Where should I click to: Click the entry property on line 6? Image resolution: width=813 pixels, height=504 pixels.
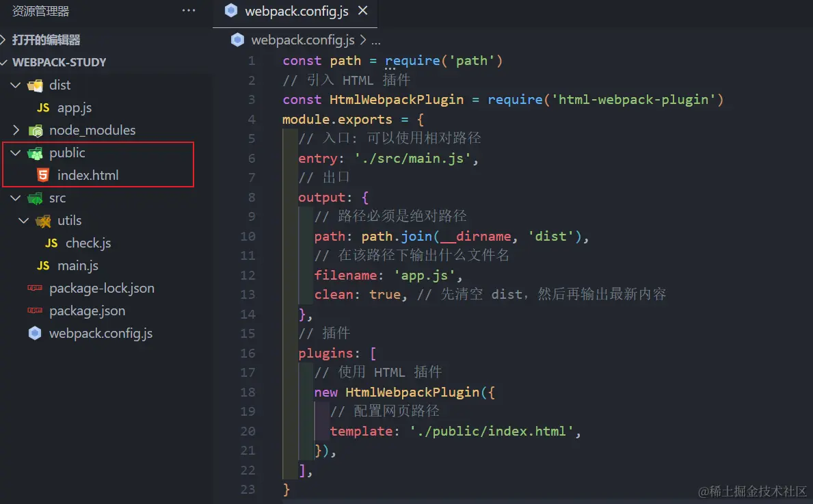[x=317, y=159]
